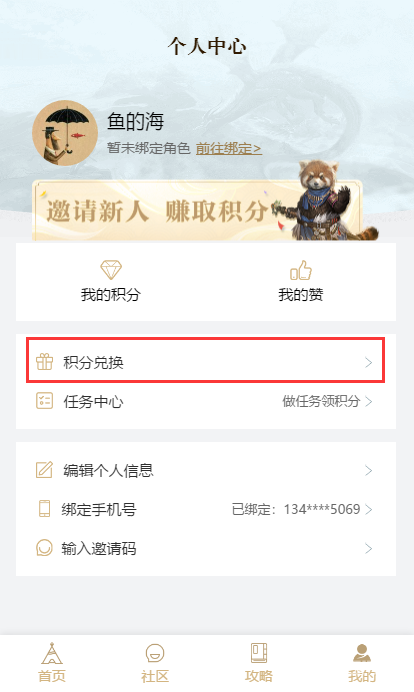
Task: Tap the diamond icon for 我的积分
Action: (111, 270)
